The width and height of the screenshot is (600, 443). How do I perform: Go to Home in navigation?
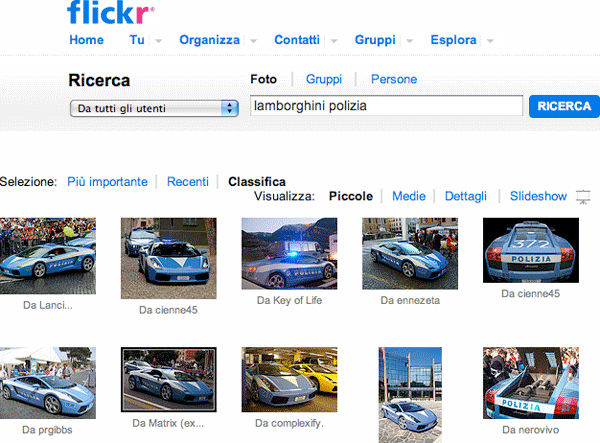(x=86, y=40)
